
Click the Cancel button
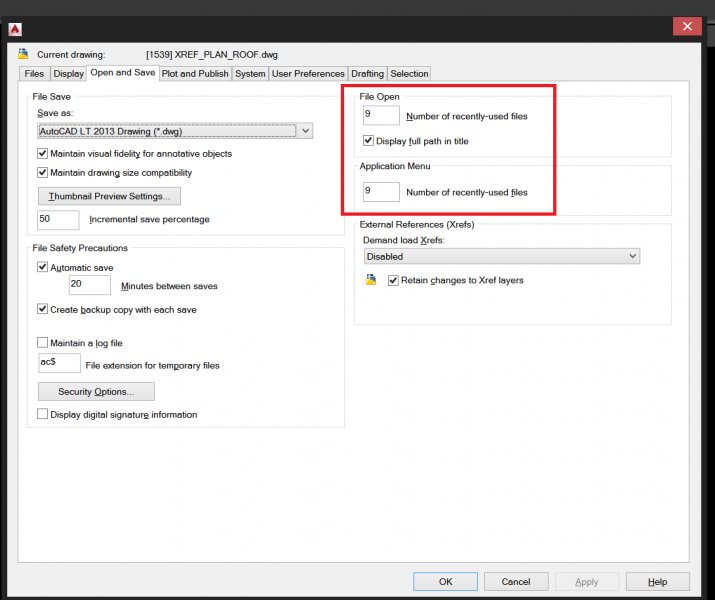(516, 581)
